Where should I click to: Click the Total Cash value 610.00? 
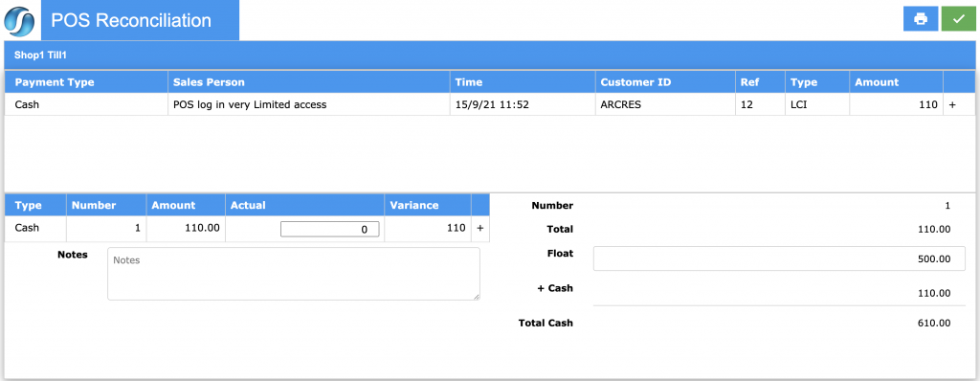[934, 324]
